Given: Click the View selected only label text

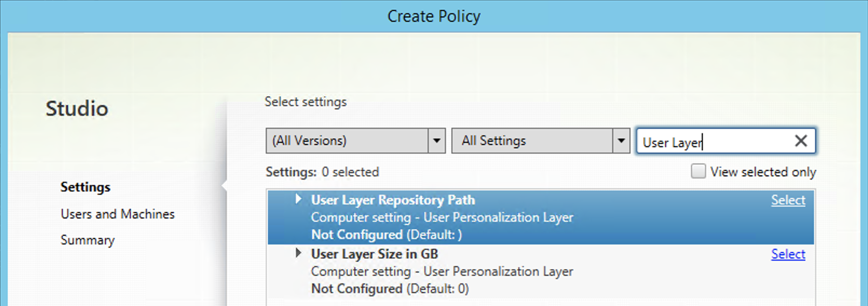Looking at the screenshot, I should [763, 172].
